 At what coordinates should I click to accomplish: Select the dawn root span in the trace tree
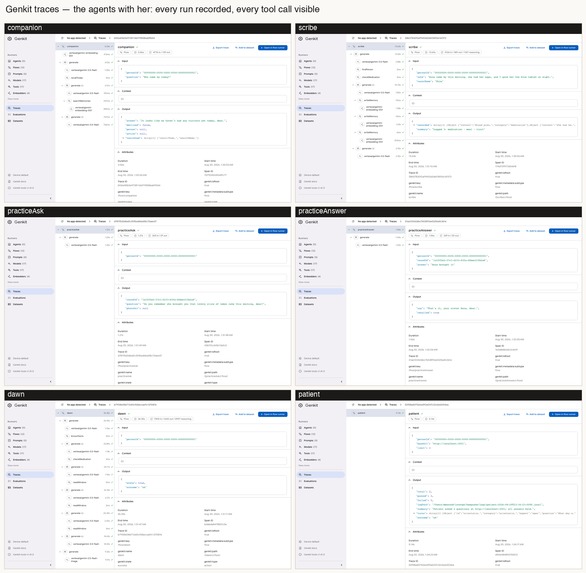pos(85,413)
